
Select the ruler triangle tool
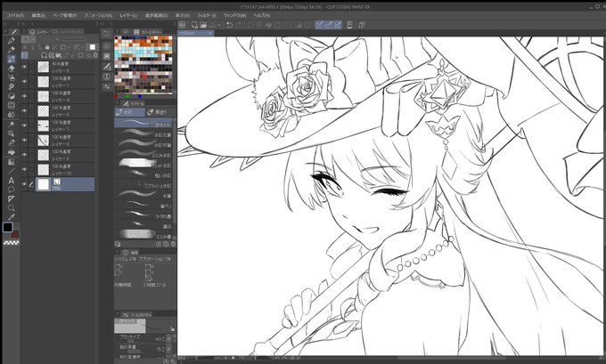point(12,198)
